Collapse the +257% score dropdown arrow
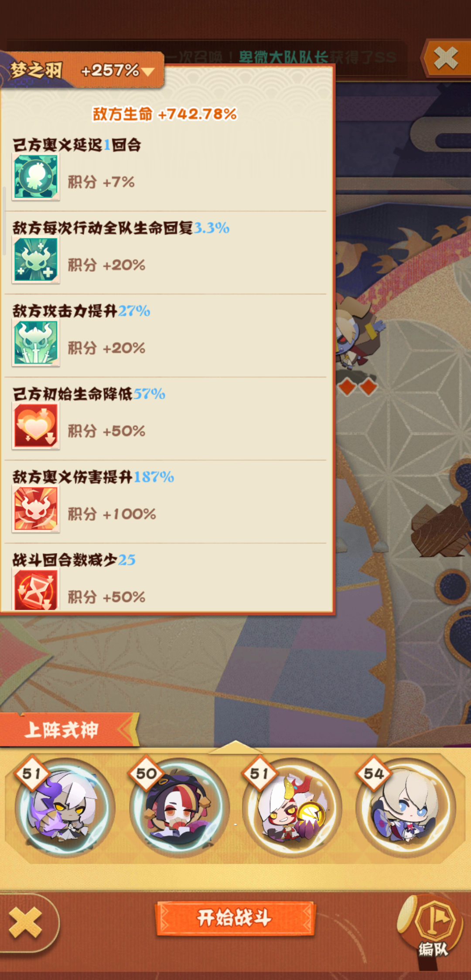471x980 pixels. [148, 71]
